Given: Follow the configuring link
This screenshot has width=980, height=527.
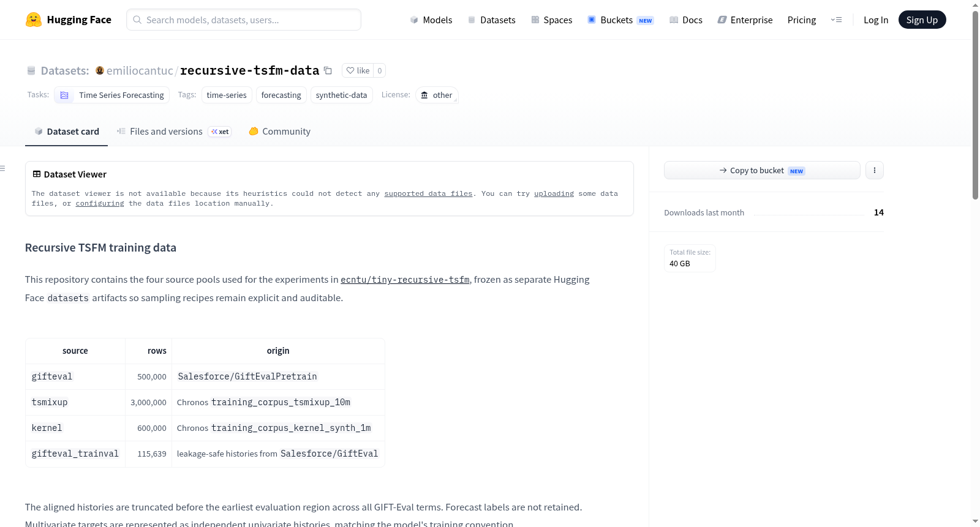Looking at the screenshot, I should pyautogui.click(x=100, y=203).
